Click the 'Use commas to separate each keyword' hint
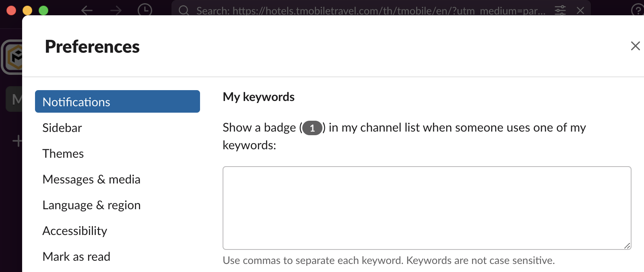The width and height of the screenshot is (644, 272). 389,260
